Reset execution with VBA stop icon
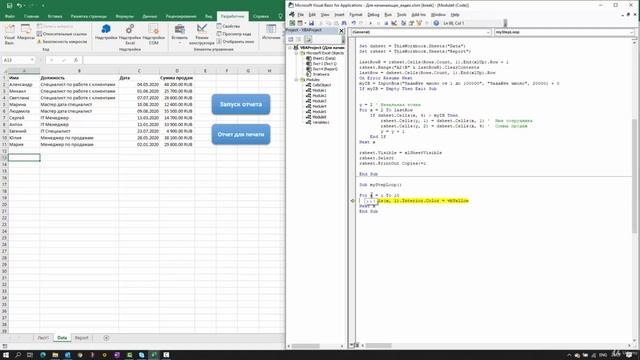The image size is (640, 360). coord(387,23)
